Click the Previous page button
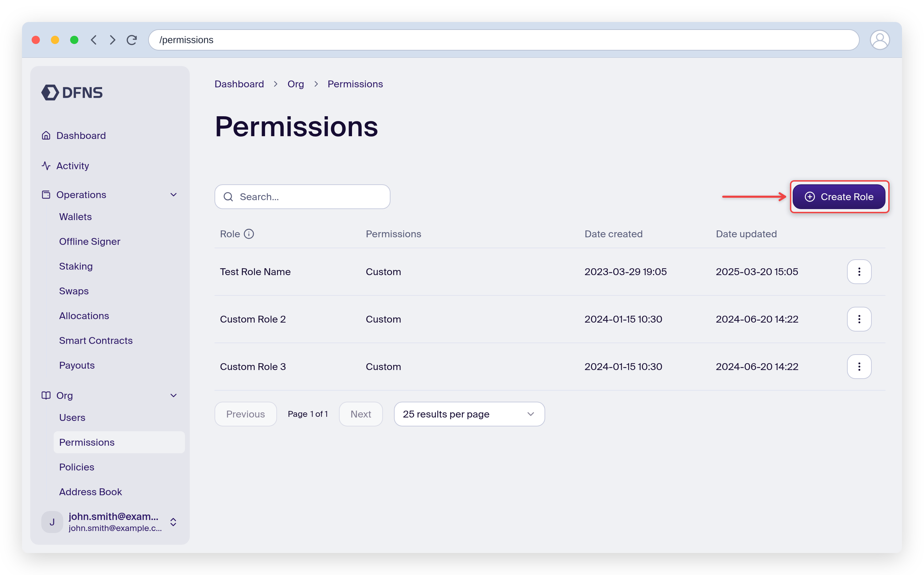Image resolution: width=924 pixels, height=575 pixels. click(245, 414)
